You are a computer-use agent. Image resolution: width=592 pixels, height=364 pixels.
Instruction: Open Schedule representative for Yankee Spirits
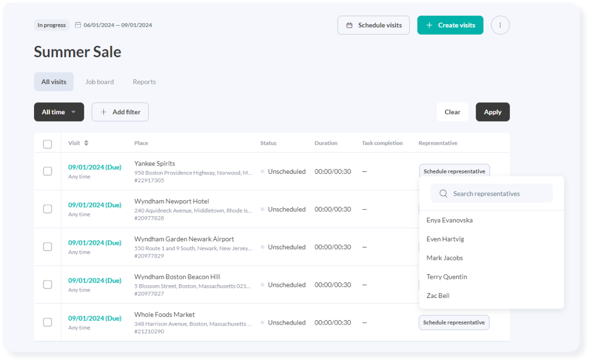[x=454, y=171]
